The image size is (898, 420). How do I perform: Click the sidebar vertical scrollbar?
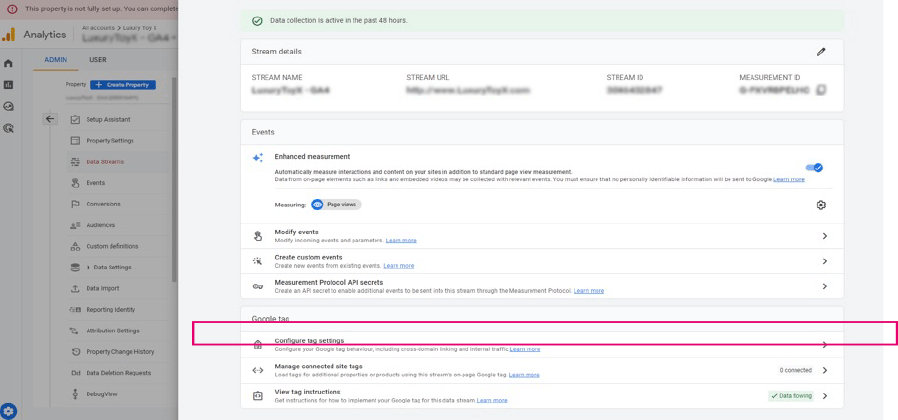click(174, 179)
